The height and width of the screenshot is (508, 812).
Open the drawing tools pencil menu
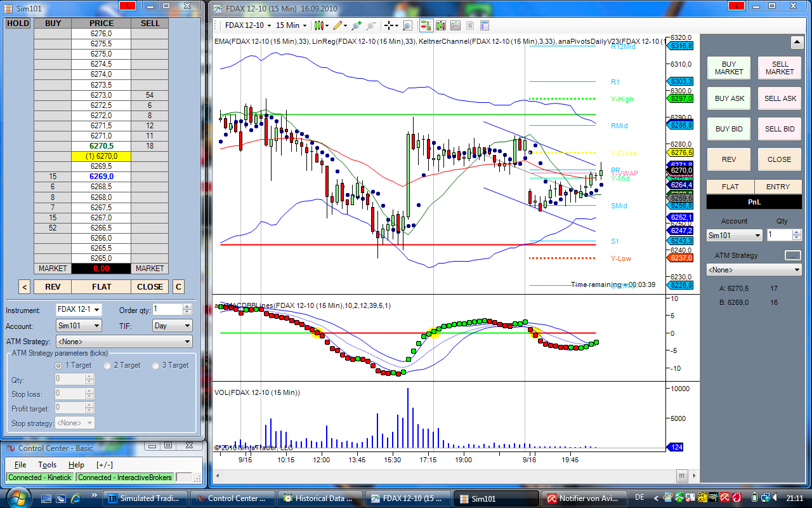coord(339,25)
